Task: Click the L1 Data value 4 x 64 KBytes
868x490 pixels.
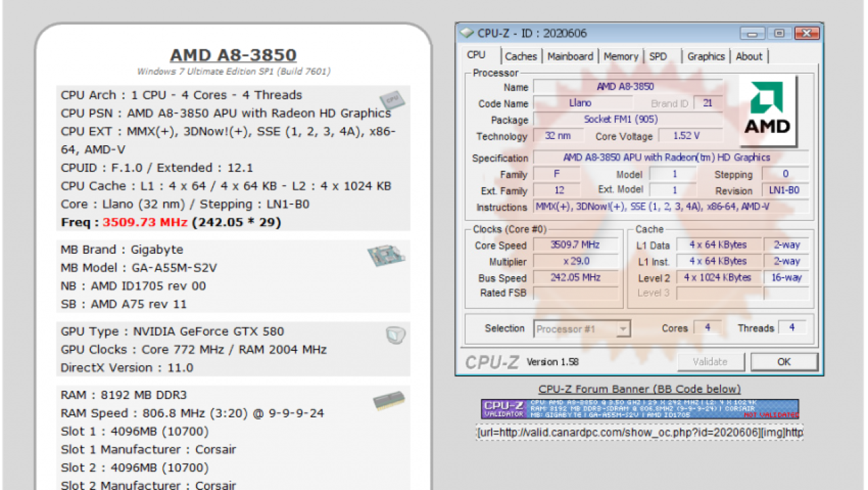Action: pyautogui.click(x=718, y=245)
